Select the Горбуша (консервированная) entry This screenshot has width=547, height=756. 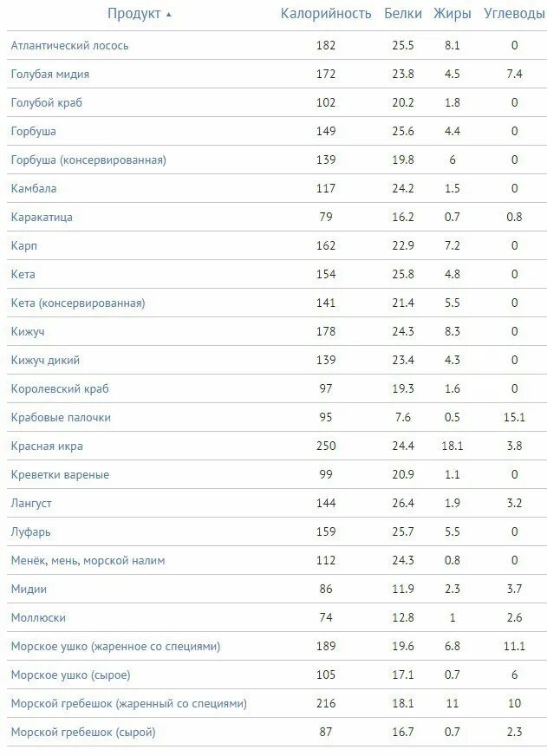pos(88,160)
